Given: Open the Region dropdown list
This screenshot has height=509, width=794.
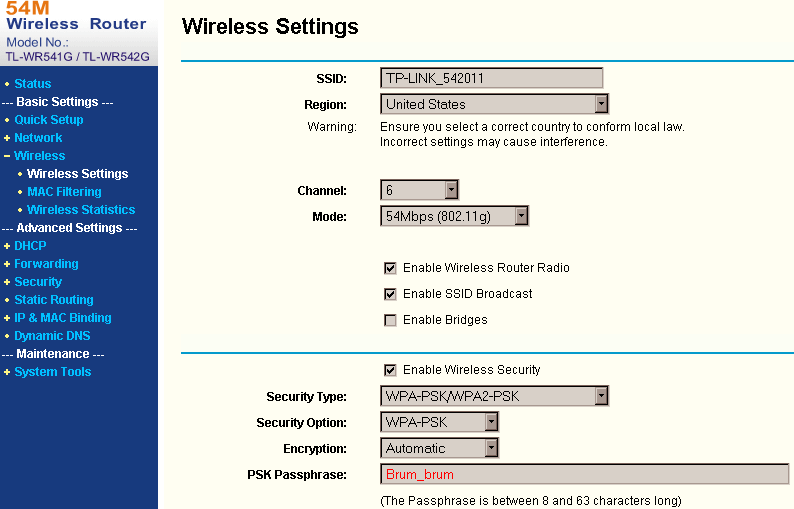Looking at the screenshot, I should [494, 104].
